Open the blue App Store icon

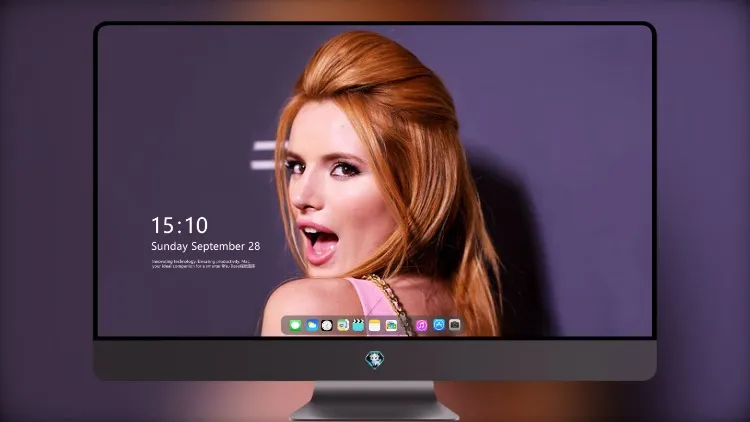point(439,325)
